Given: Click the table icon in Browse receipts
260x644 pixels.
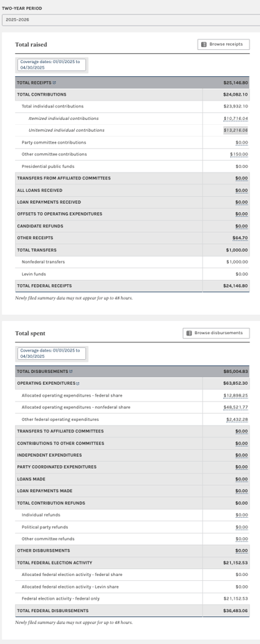Looking at the screenshot, I should (204, 44).
